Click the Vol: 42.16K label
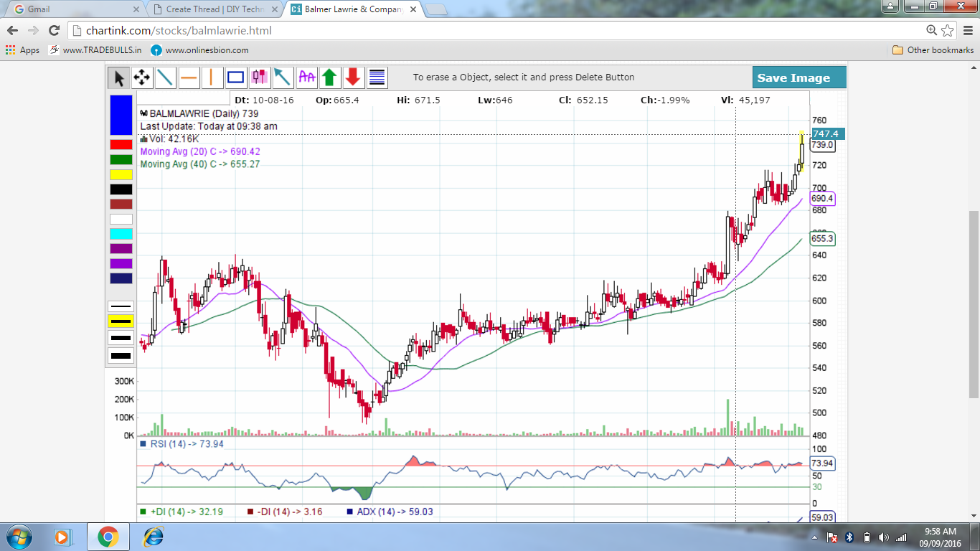This screenshot has height=551, width=980. point(169,138)
